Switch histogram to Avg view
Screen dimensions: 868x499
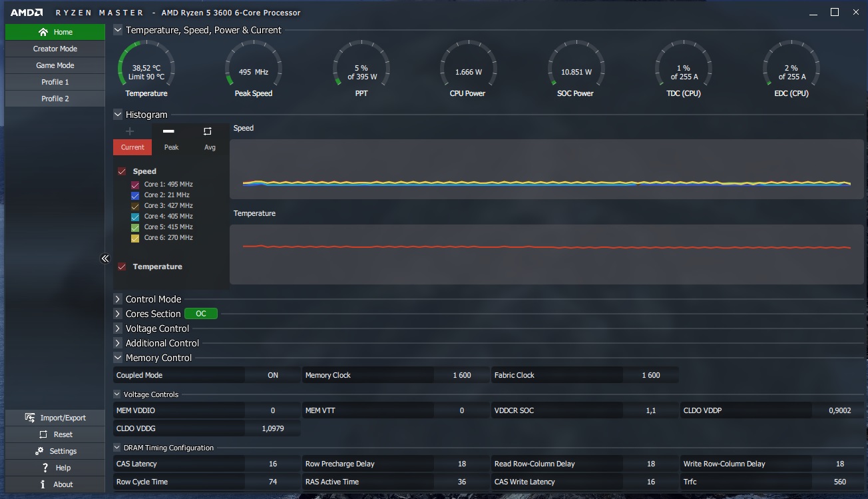(x=209, y=140)
